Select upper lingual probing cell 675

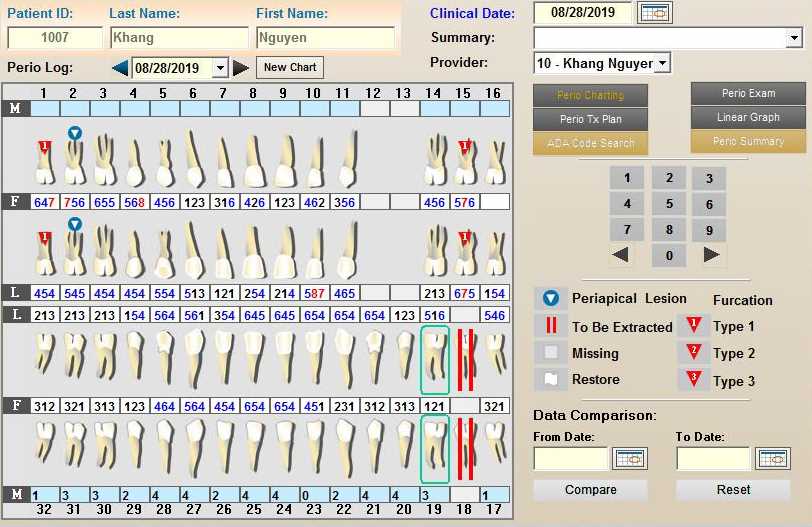[465, 294]
